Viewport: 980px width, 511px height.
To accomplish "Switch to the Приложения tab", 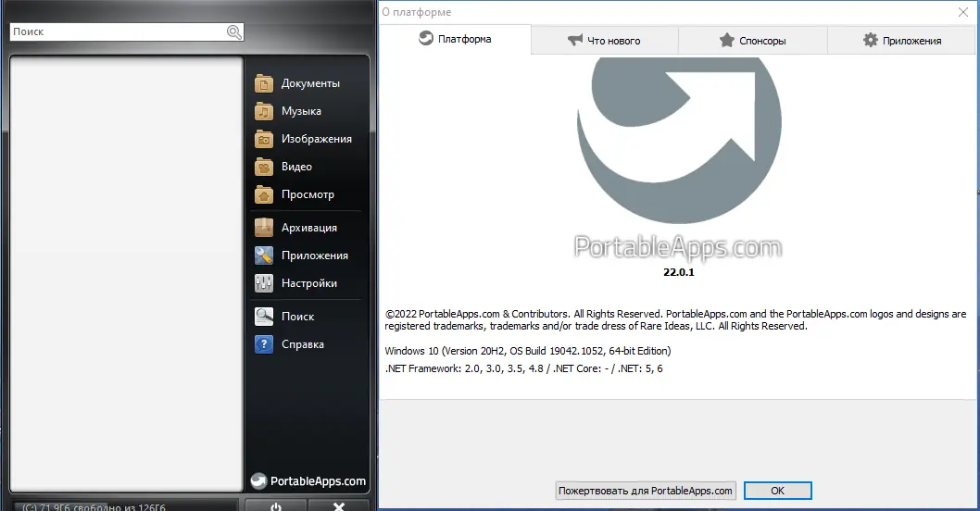I will 902,41.
